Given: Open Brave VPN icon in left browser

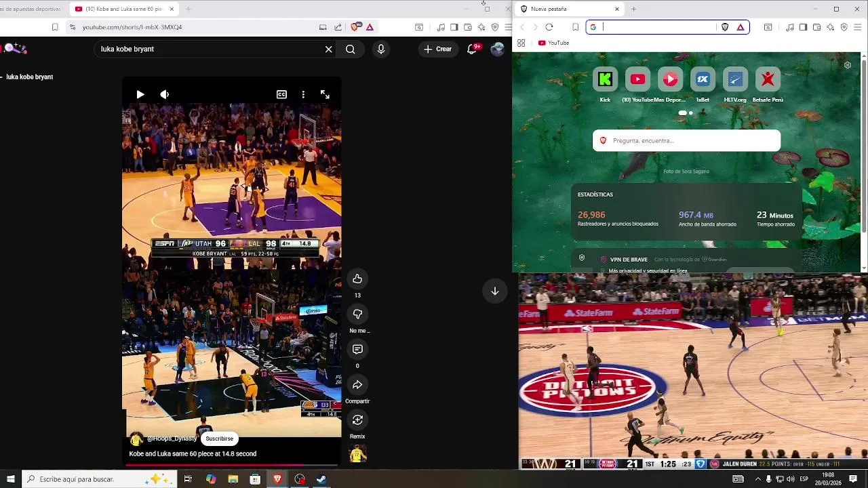Looking at the screenshot, I should pos(495,27).
